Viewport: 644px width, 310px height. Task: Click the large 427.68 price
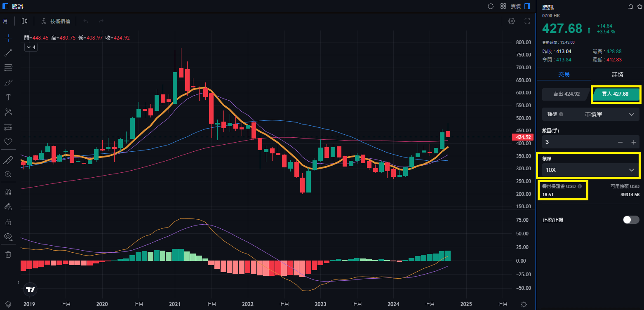[562, 28]
